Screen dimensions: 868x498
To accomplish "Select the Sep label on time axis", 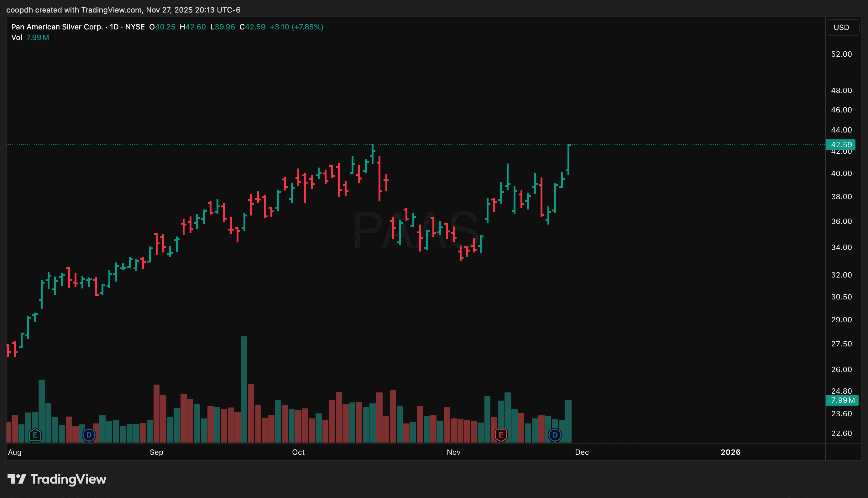I will point(156,452).
